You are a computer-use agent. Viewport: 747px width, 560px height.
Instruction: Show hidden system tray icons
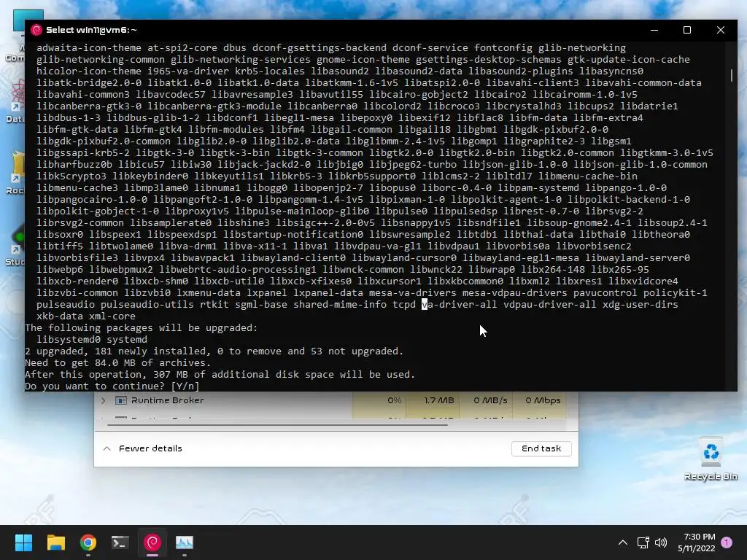623,542
